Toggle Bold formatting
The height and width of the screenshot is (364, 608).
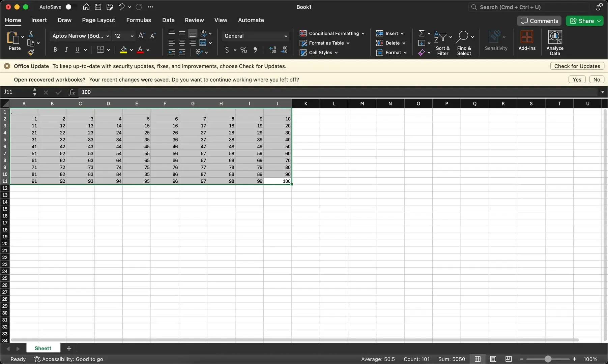pyautogui.click(x=55, y=50)
